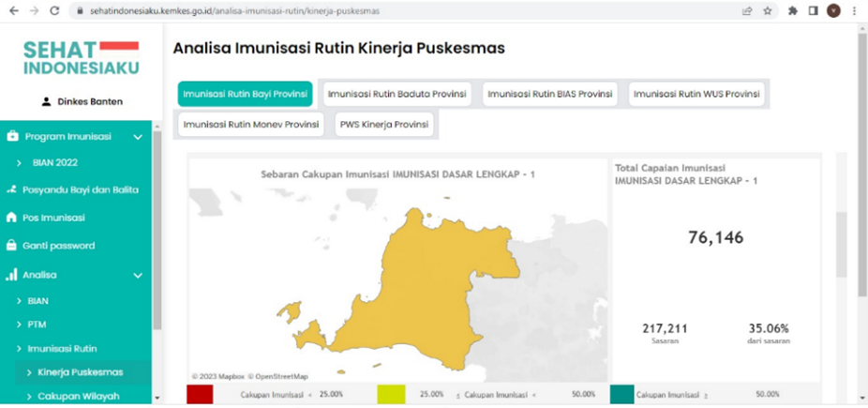
Task: Click the Analisa bar chart icon
Action: point(12,275)
